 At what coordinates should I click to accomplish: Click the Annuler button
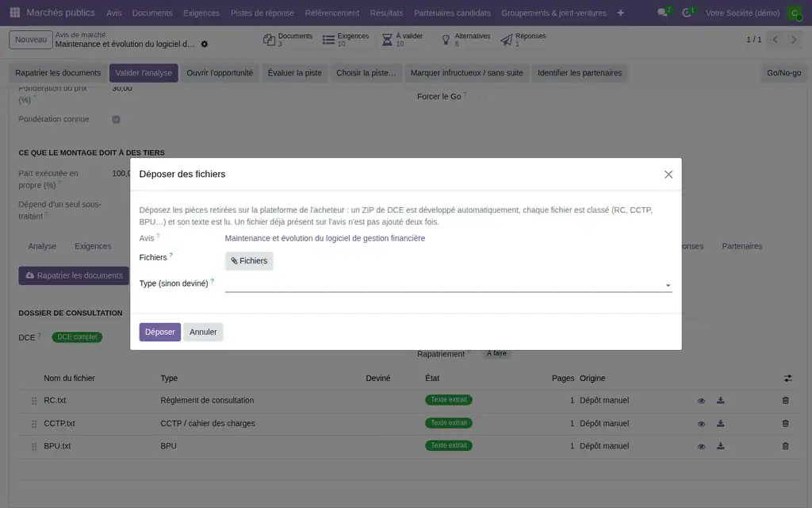(203, 332)
